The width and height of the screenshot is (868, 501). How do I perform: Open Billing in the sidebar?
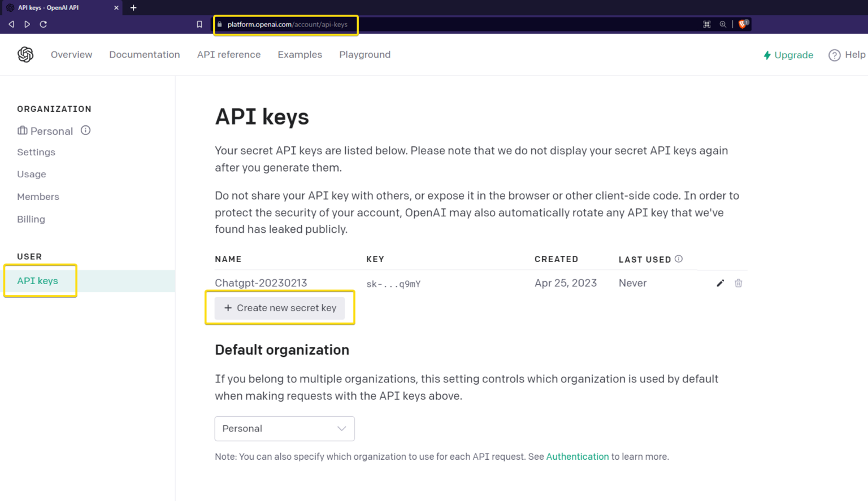31,219
